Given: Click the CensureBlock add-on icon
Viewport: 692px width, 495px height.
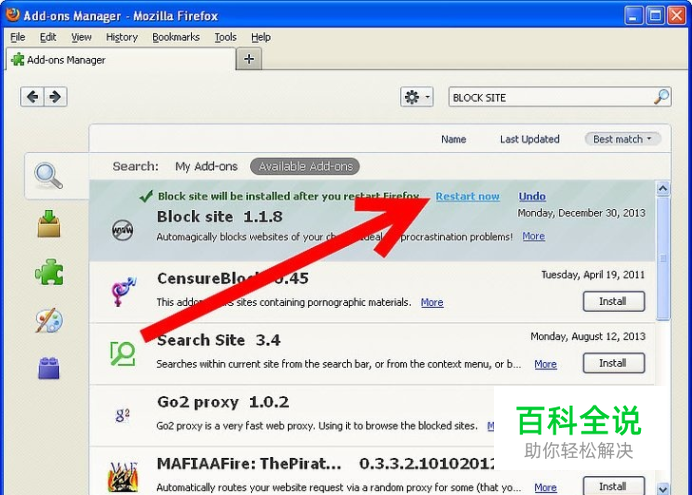Looking at the screenshot, I should [123, 291].
